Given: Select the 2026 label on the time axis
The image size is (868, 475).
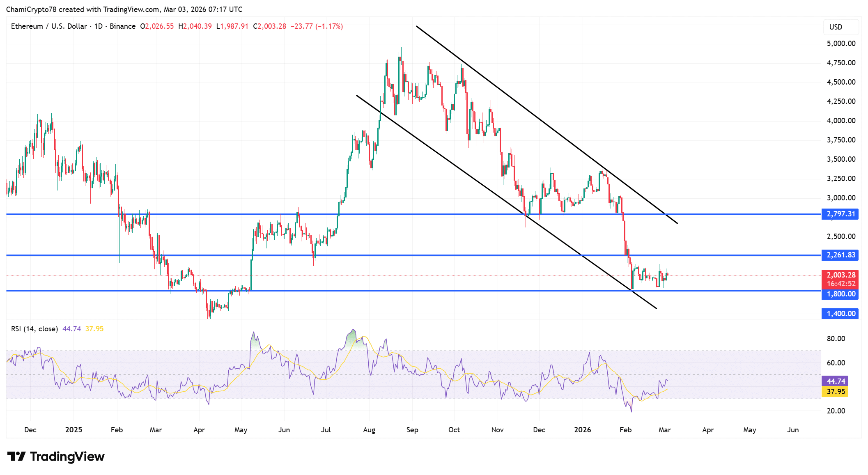Looking at the screenshot, I should [x=583, y=429].
